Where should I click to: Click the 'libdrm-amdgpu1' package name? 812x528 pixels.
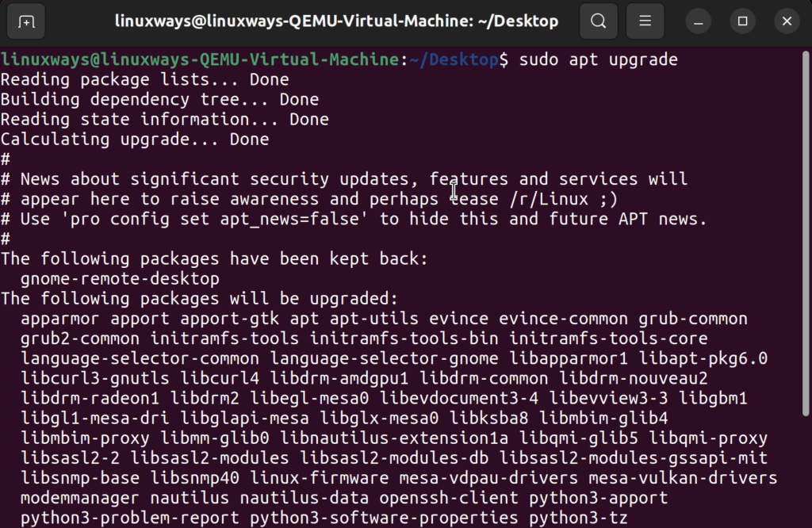pyautogui.click(x=339, y=378)
